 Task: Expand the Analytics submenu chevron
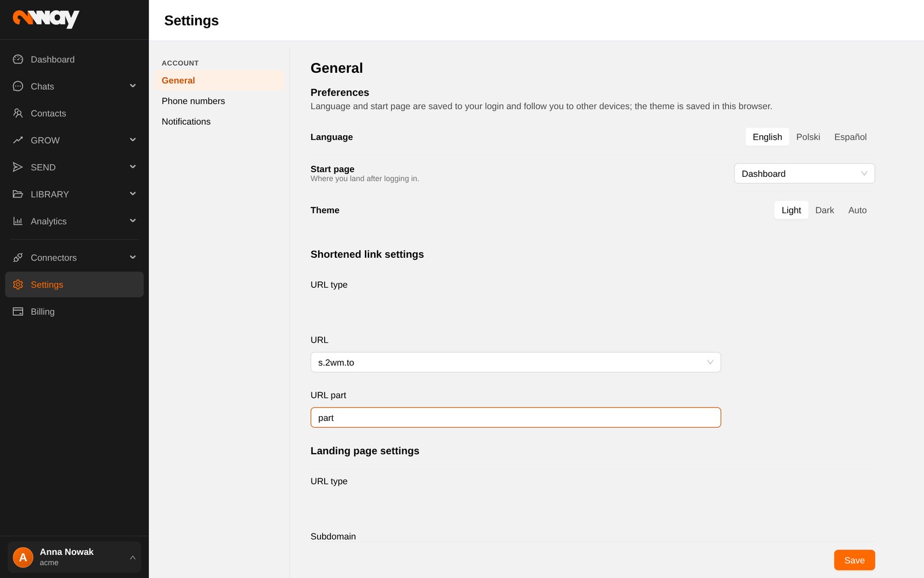pyautogui.click(x=133, y=221)
